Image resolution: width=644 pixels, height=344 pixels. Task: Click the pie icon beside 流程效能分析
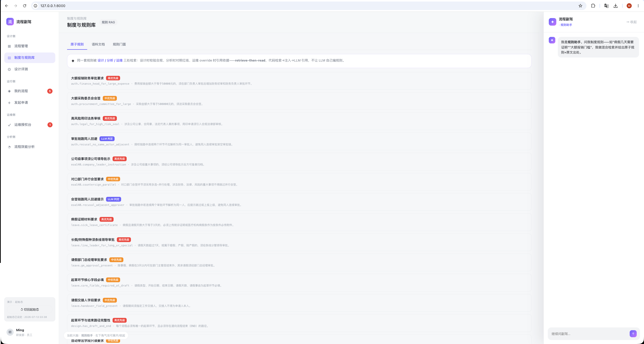(9, 147)
